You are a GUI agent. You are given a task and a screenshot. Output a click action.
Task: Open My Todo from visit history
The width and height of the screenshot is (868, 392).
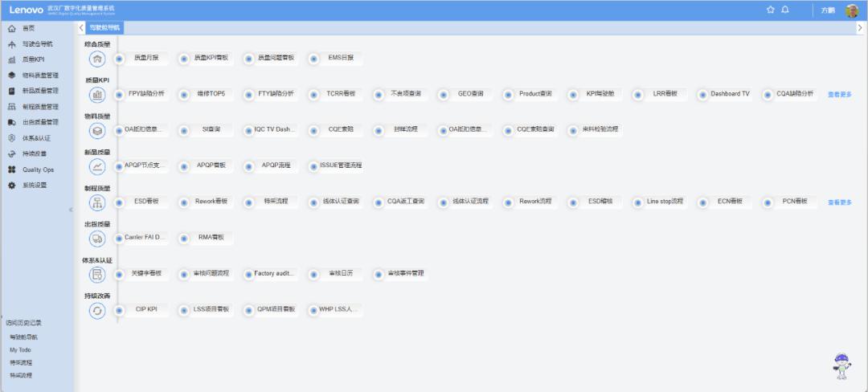click(x=20, y=350)
